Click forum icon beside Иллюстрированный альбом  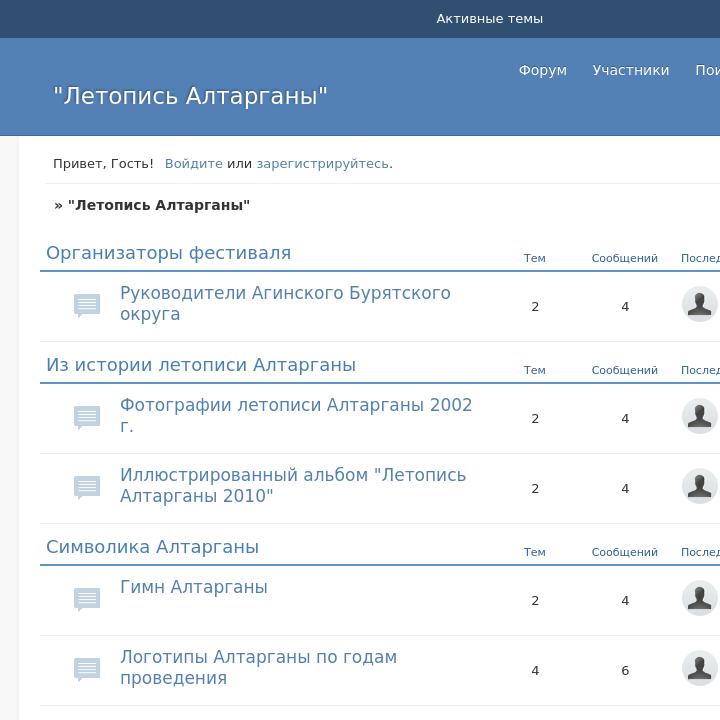87,488
